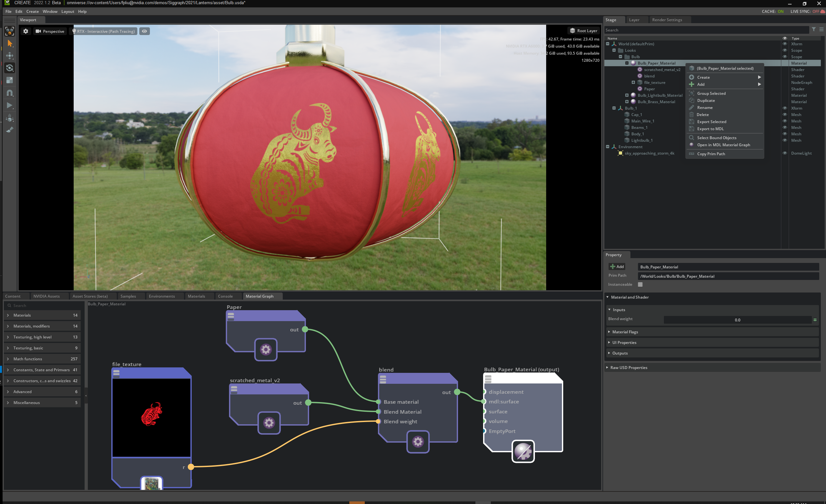Click the stage Search field

click(x=706, y=30)
